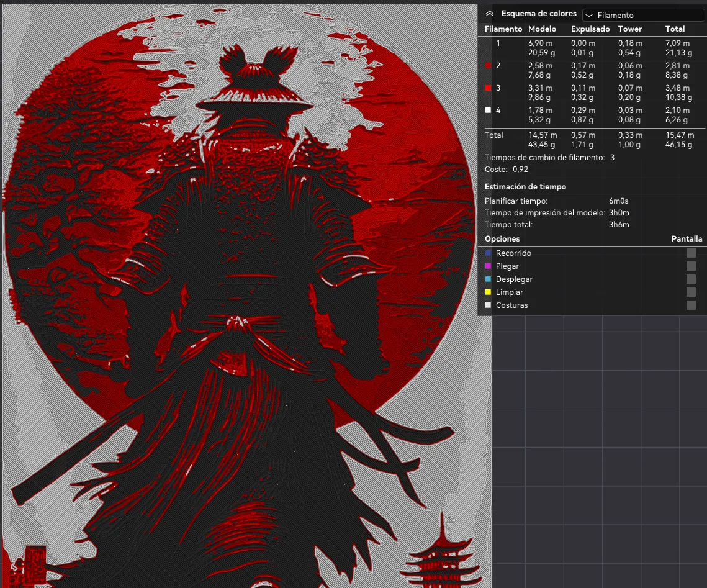Click the cyan Desplegar color swatch
Viewport: 707px width, 588px height.
(x=488, y=279)
